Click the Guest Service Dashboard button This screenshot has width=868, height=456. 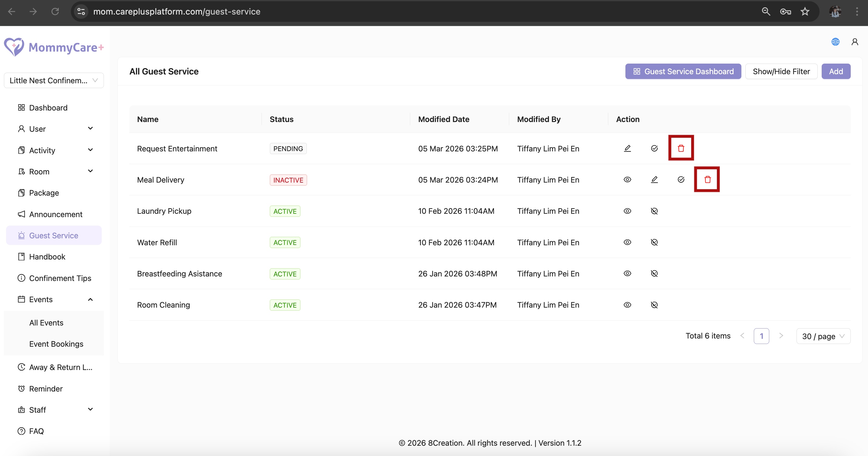tap(683, 71)
